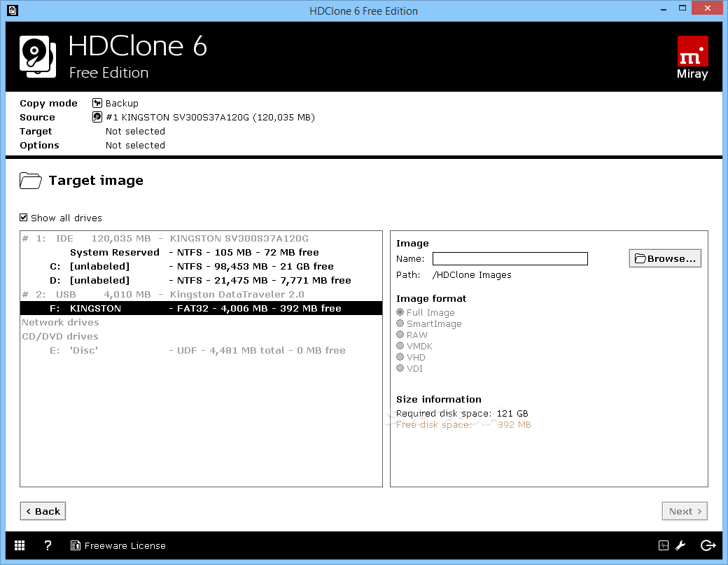Viewport: 728px width, 565px height.
Task: Click the HDClone hard disk logo
Action: pos(38,57)
